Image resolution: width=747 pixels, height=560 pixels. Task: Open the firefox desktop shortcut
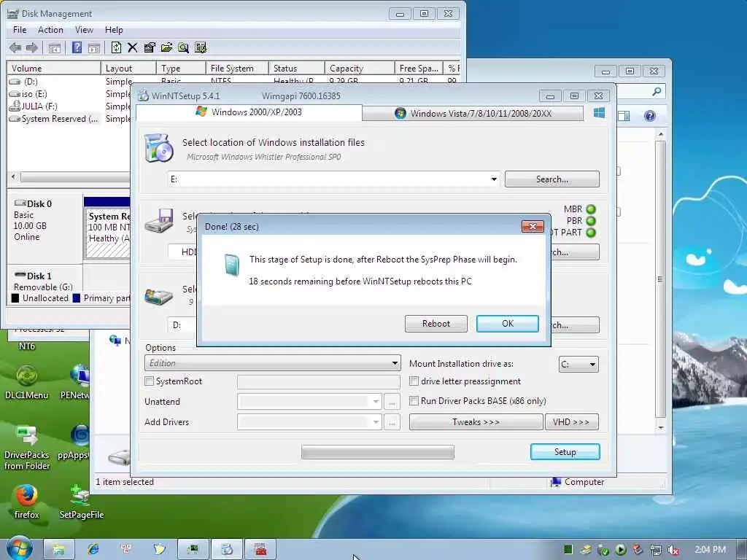27,502
